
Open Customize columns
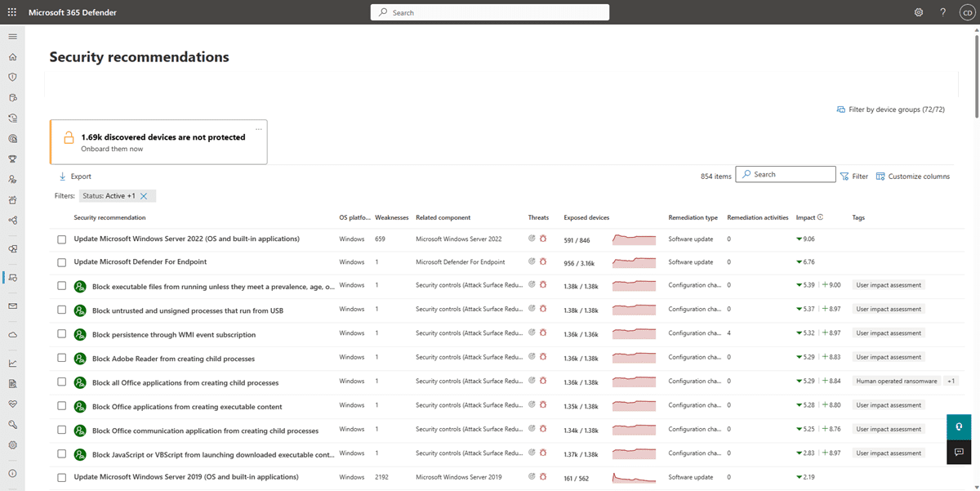[914, 175]
